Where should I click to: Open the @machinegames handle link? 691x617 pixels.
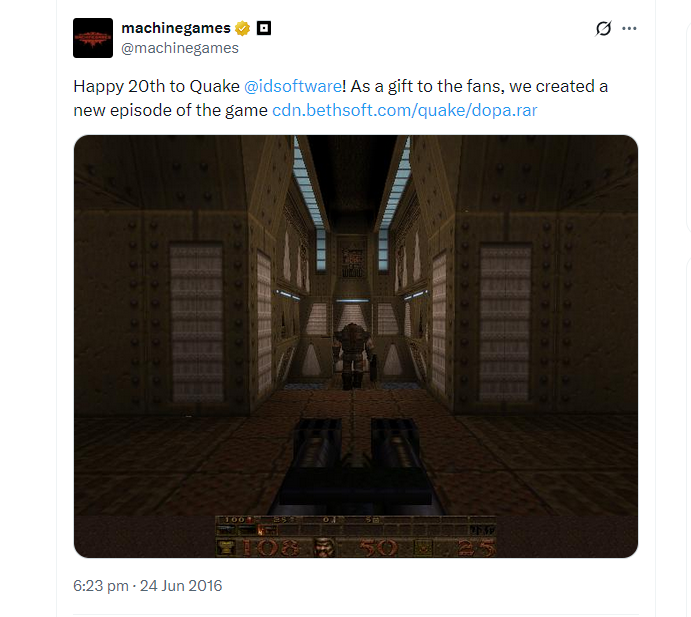[180, 48]
